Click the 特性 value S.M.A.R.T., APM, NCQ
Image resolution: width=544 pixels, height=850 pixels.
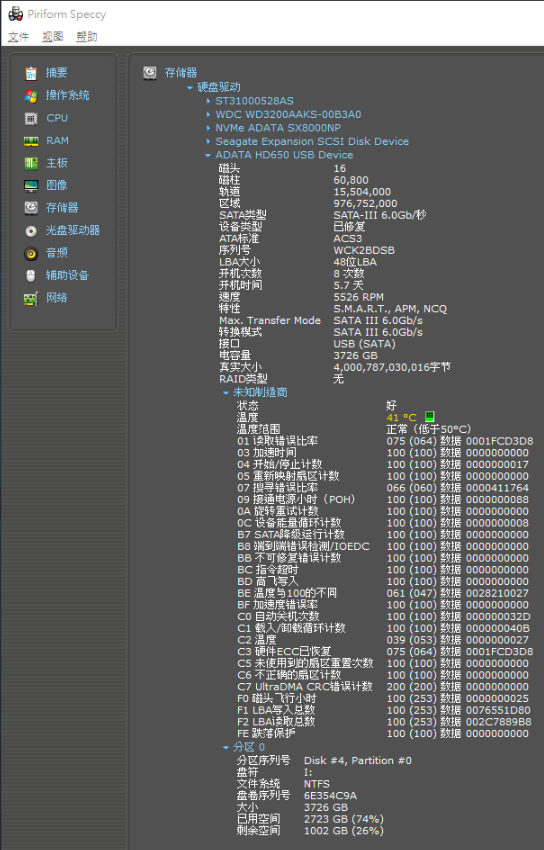click(390, 309)
